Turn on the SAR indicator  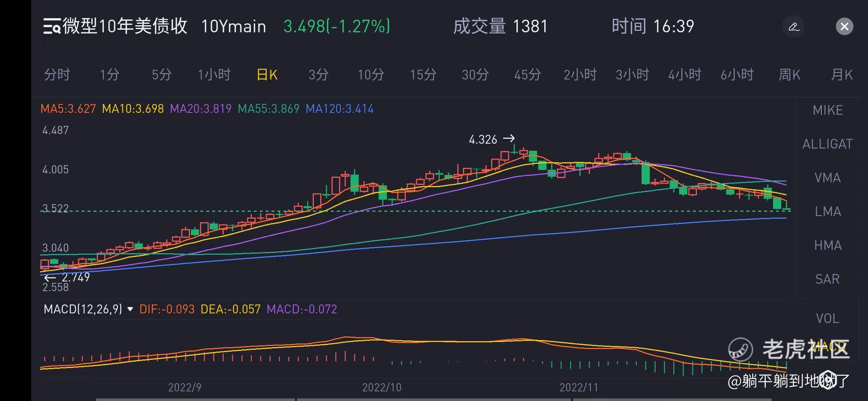[828, 279]
